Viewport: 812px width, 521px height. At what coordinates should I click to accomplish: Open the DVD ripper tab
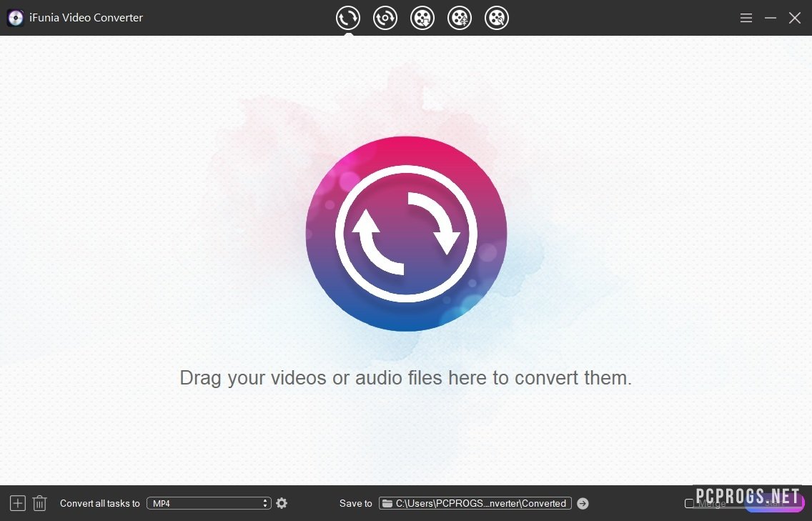(x=385, y=18)
